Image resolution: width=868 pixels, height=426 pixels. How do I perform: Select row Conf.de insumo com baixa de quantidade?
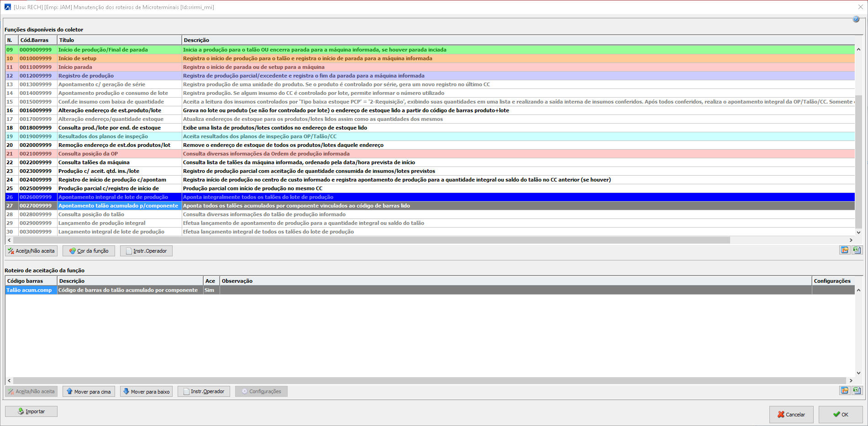pyautogui.click(x=430, y=102)
